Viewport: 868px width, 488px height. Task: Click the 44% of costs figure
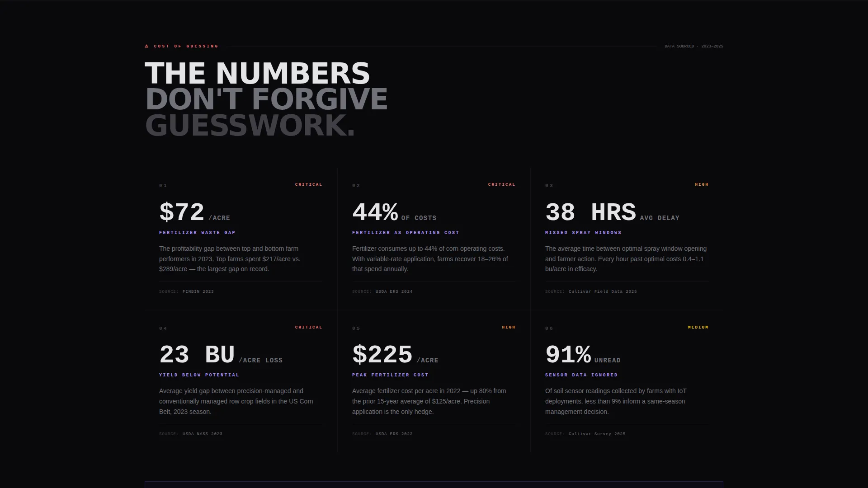(394, 212)
